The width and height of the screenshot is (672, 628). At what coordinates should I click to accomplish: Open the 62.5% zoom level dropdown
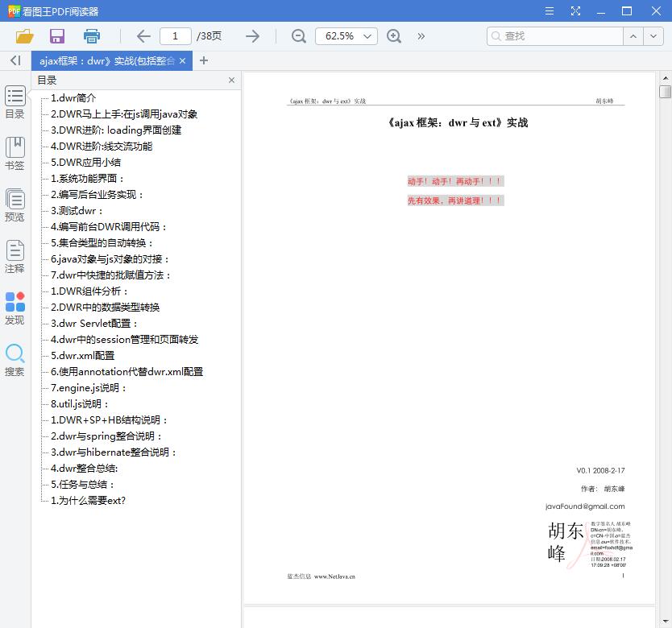point(346,36)
